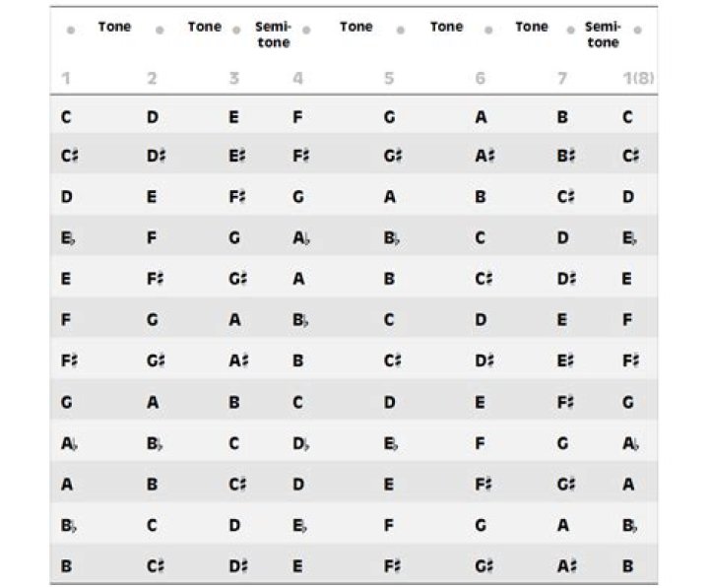The height and width of the screenshot is (588, 709).
Task: Click 'B♭' fourth degree in the F row
Action: 300,320
